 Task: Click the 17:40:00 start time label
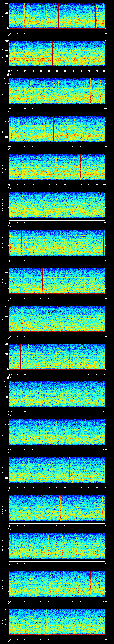click(x=9, y=374)
